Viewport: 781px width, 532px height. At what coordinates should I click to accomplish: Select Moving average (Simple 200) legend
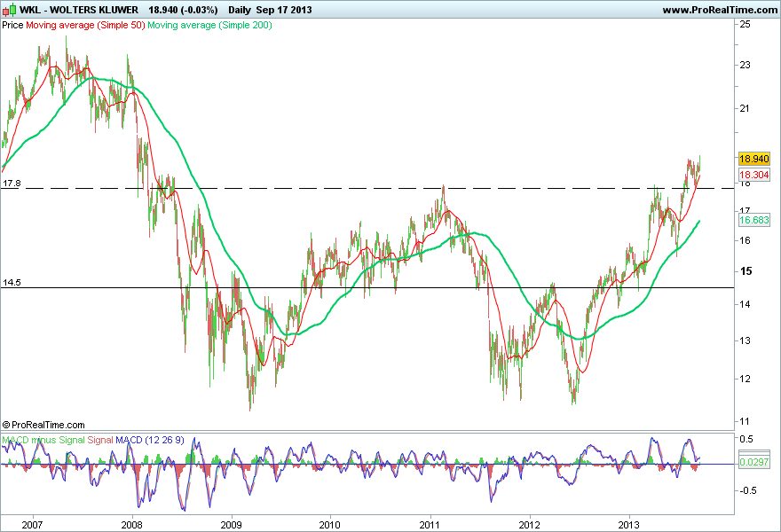point(209,25)
